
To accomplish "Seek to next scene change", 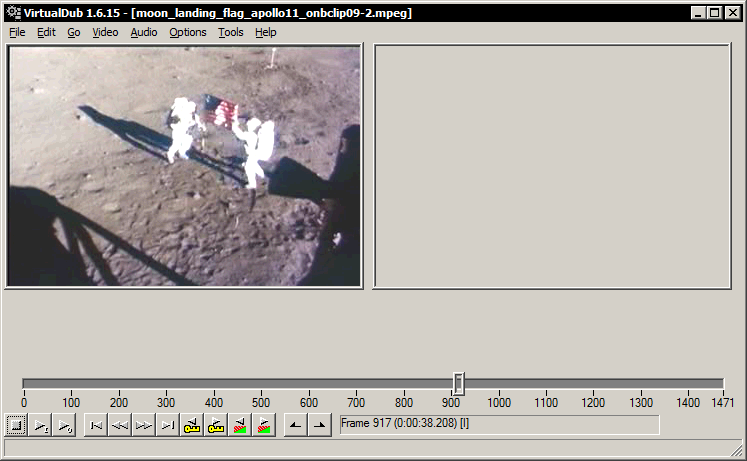I will pos(264,425).
